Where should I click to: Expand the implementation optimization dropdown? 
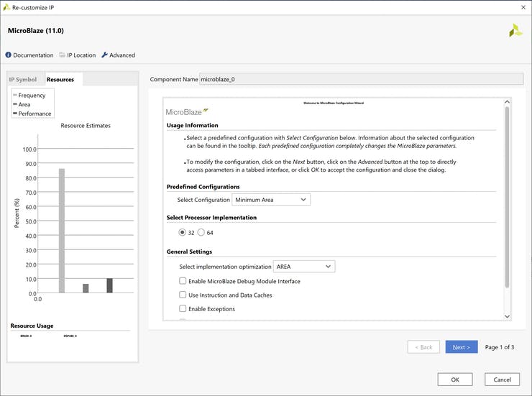click(304, 267)
